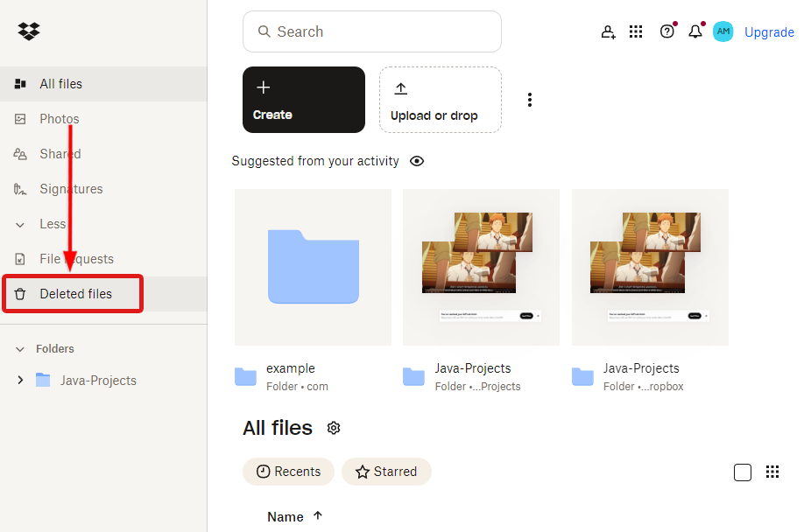The image size is (811, 532).
Task: Open Deleted files in sidebar
Action: tap(103, 294)
